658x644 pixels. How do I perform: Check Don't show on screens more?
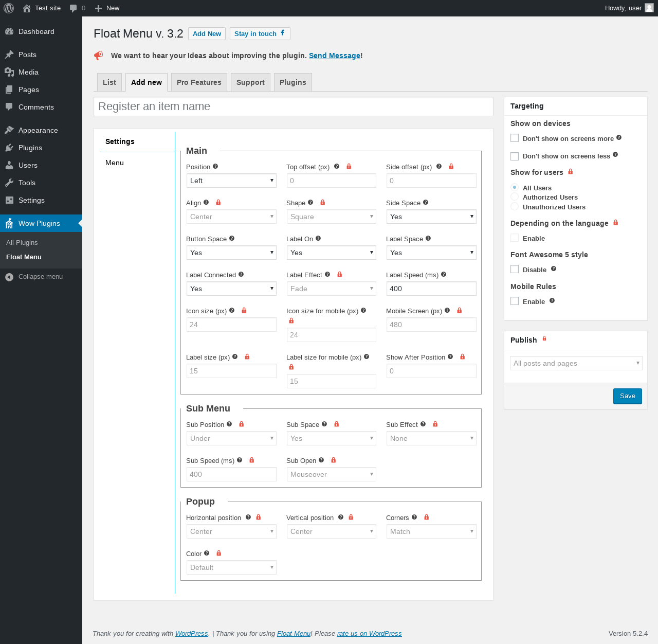515,138
